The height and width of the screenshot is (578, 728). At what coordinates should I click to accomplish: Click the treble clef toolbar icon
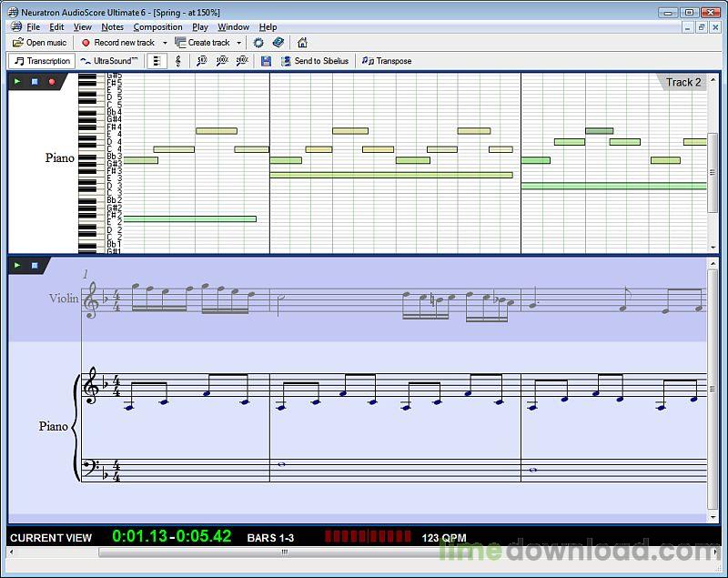(177, 61)
